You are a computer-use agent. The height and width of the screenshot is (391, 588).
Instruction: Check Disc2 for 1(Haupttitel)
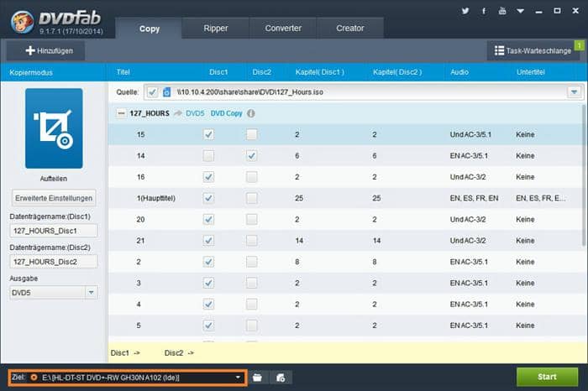(x=252, y=198)
